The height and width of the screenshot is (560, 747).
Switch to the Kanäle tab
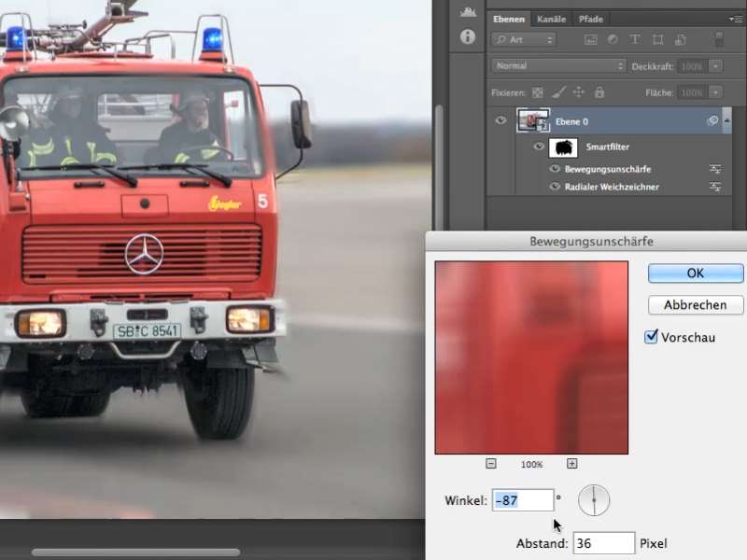pos(551,19)
